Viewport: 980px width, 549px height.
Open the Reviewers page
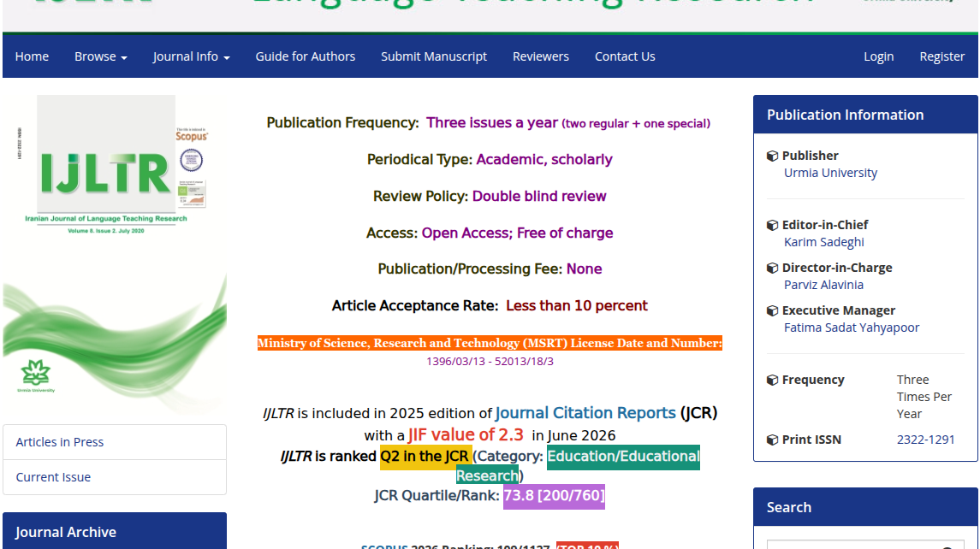pyautogui.click(x=541, y=56)
